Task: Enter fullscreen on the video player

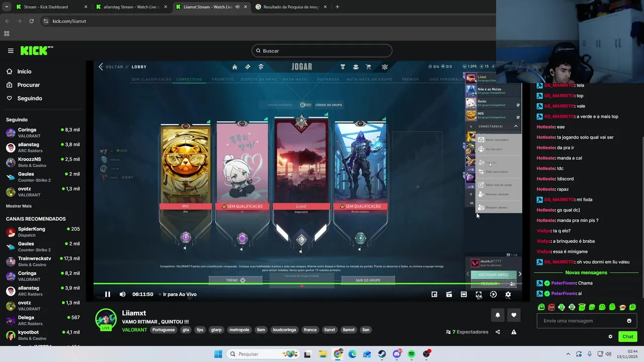Action: (x=478, y=295)
